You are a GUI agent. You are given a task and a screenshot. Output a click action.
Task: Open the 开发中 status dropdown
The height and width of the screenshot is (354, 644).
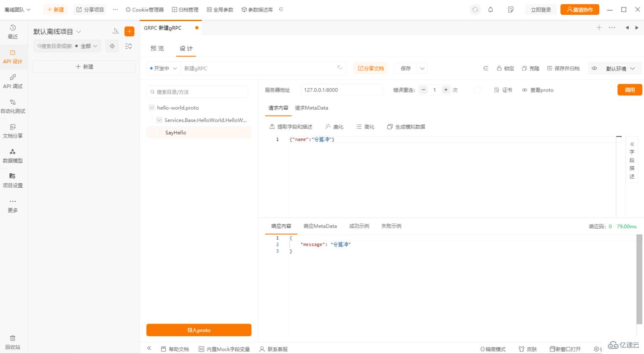tap(163, 68)
